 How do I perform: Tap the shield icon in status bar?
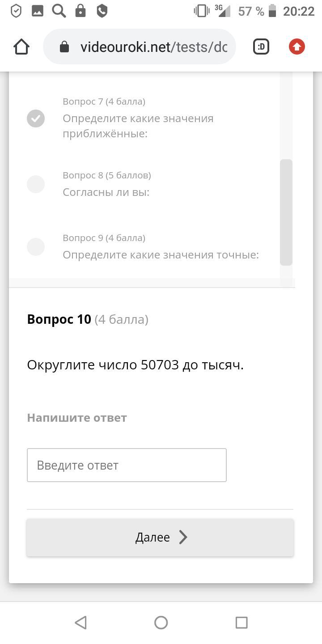[x=16, y=11]
